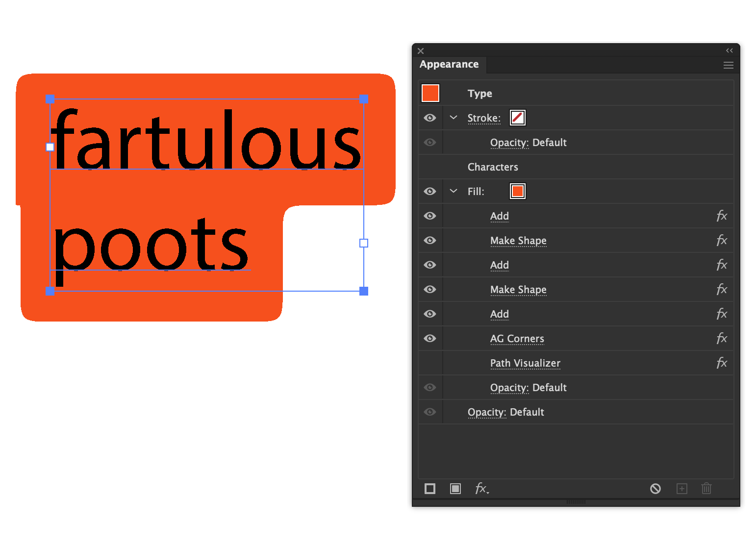Screen dimensions: 756x547
Task: Click the fx icon on Path Visualizer row
Action: [x=722, y=363]
